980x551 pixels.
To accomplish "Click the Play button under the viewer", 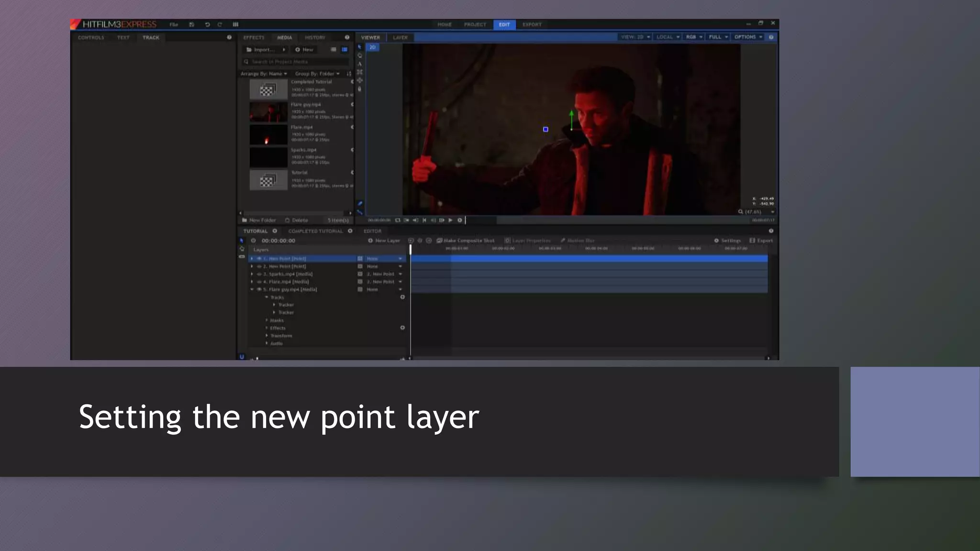I will (x=450, y=220).
